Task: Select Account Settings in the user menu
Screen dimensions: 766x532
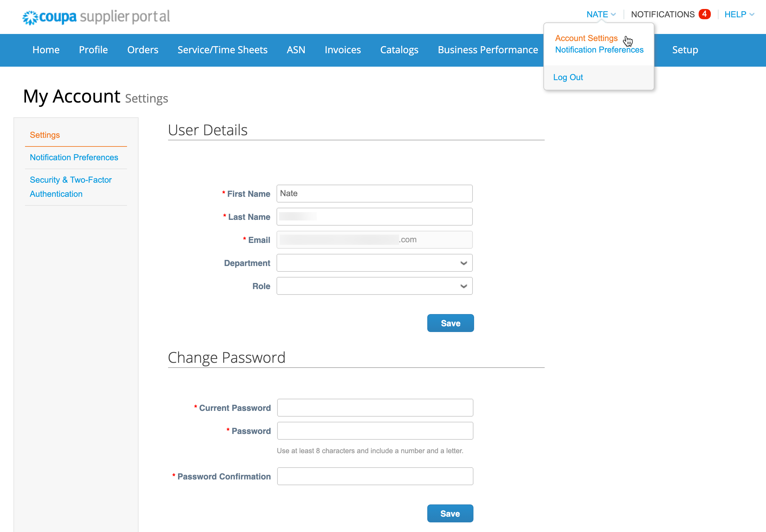Action: (x=586, y=38)
